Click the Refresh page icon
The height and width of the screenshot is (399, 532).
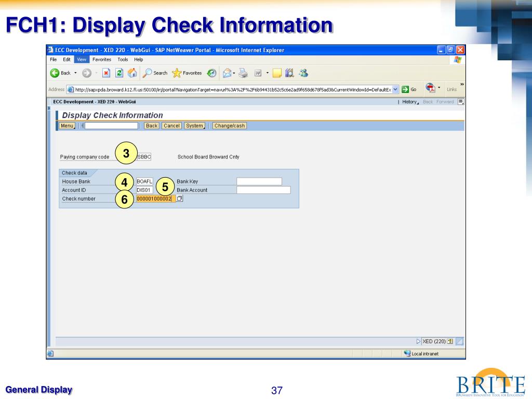[x=119, y=73]
